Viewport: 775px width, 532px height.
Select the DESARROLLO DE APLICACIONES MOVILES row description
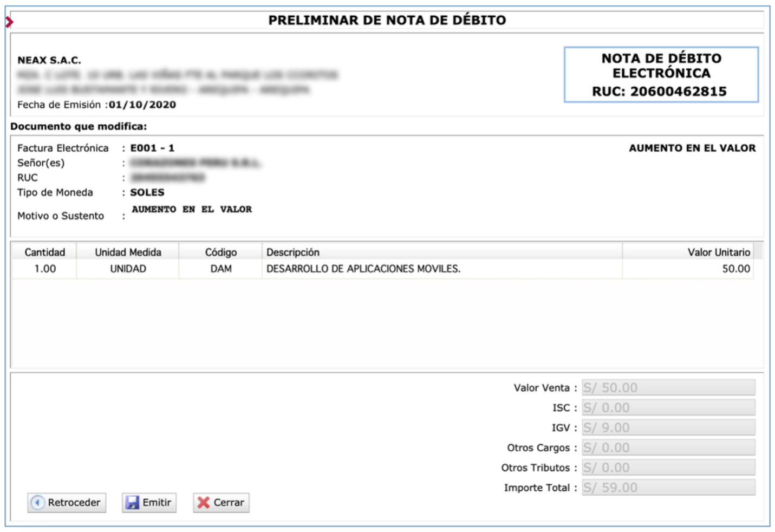tap(363, 269)
